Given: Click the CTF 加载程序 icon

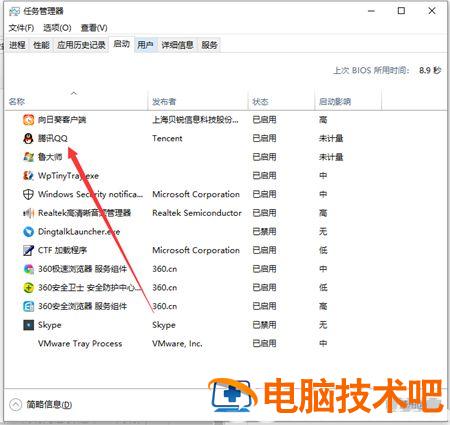Looking at the screenshot, I should click(x=28, y=250).
